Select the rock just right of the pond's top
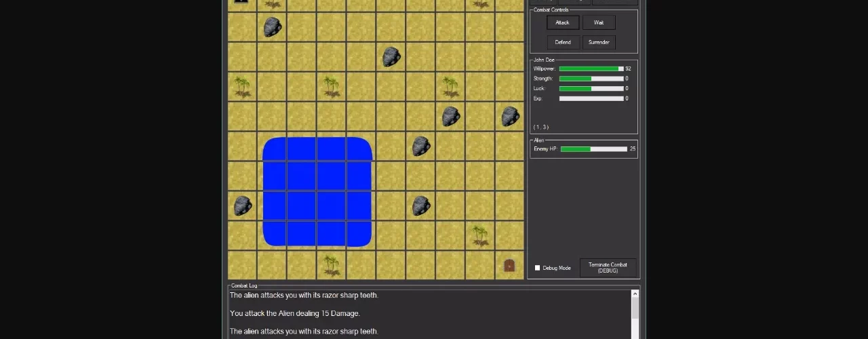 pyautogui.click(x=420, y=146)
